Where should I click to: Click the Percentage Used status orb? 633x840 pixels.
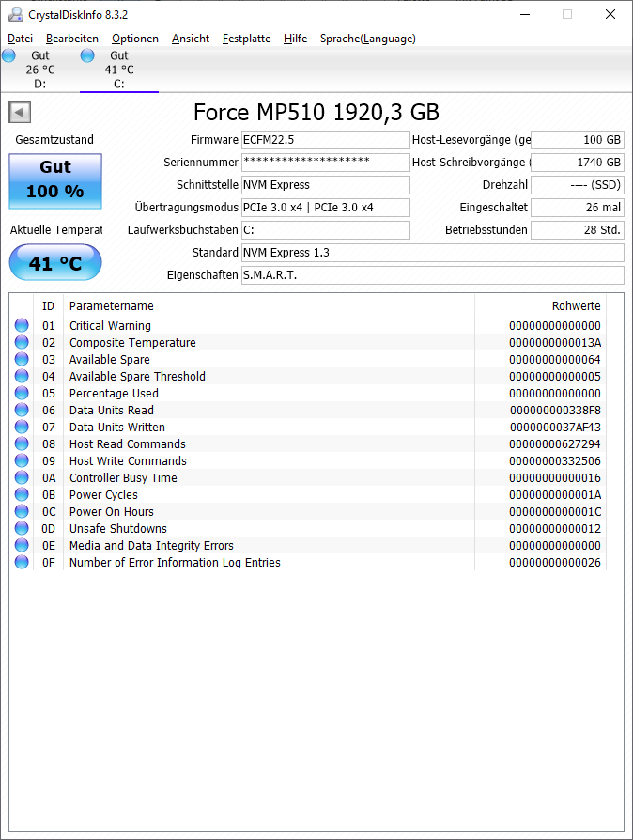(x=22, y=393)
